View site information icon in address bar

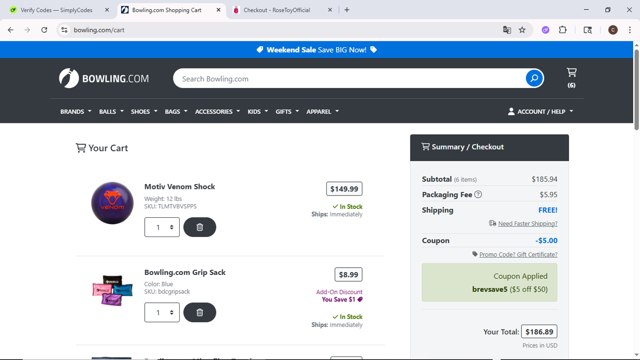coord(64,30)
